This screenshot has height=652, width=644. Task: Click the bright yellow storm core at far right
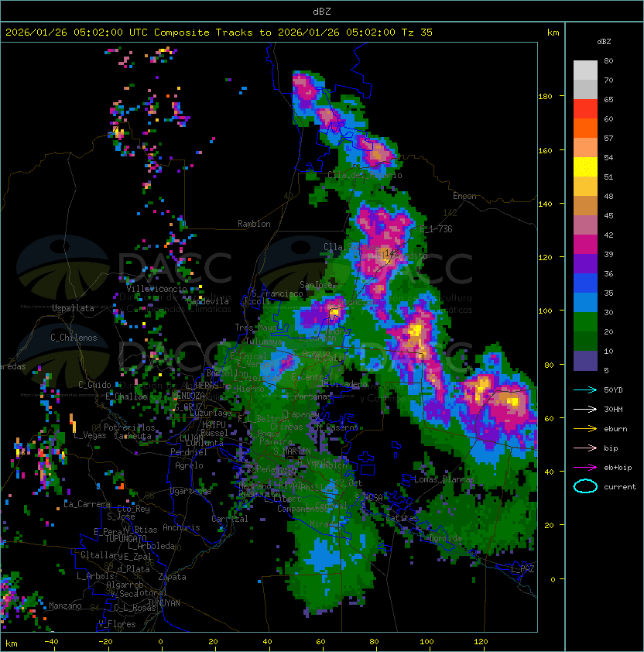coord(513,402)
